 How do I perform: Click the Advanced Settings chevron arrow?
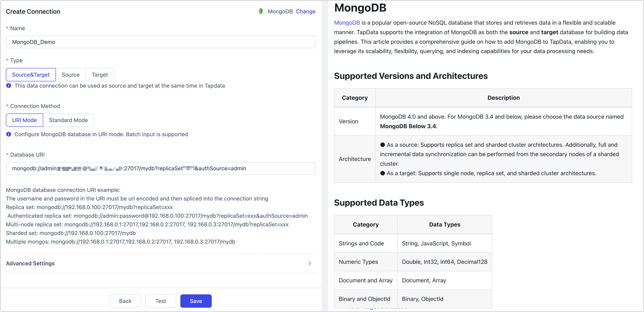[x=309, y=263]
